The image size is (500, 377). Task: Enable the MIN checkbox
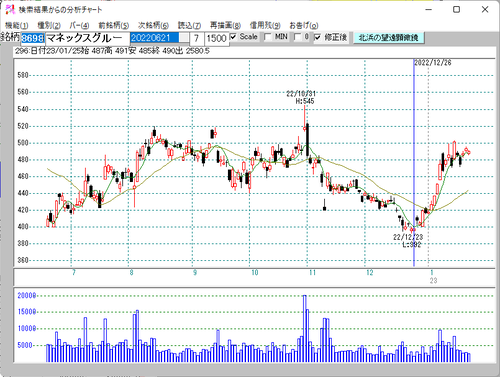click(267, 37)
